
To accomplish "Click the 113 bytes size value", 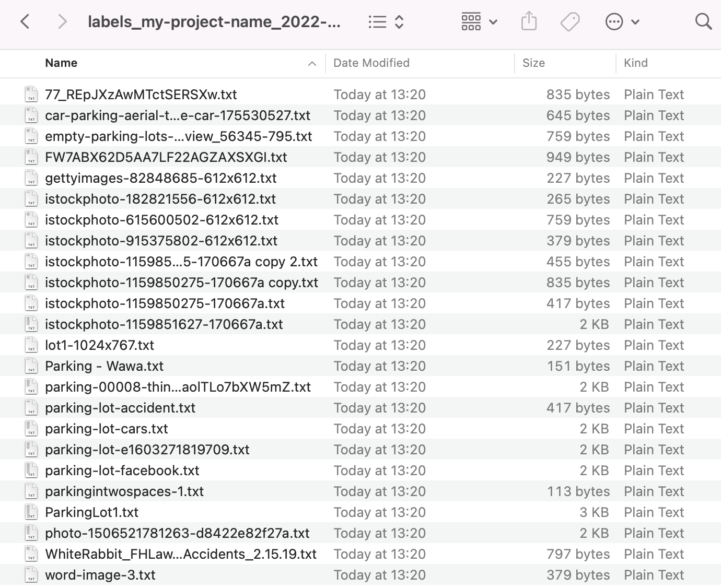I will click(578, 491).
